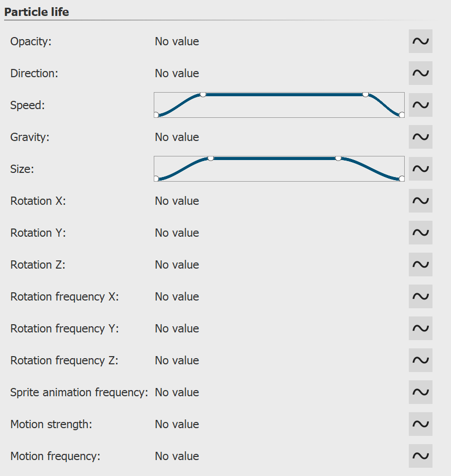Open the curve editor for Opacity

click(x=420, y=41)
